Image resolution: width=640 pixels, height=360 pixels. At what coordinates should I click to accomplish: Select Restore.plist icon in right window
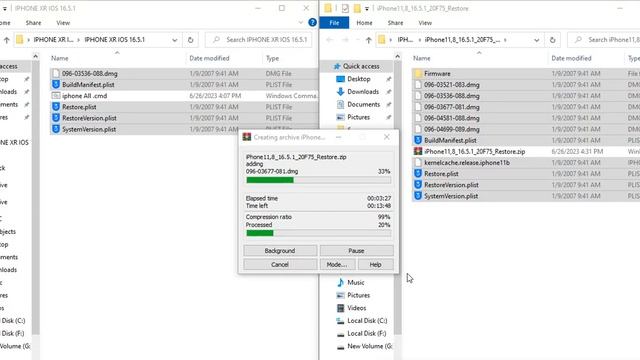click(418, 173)
